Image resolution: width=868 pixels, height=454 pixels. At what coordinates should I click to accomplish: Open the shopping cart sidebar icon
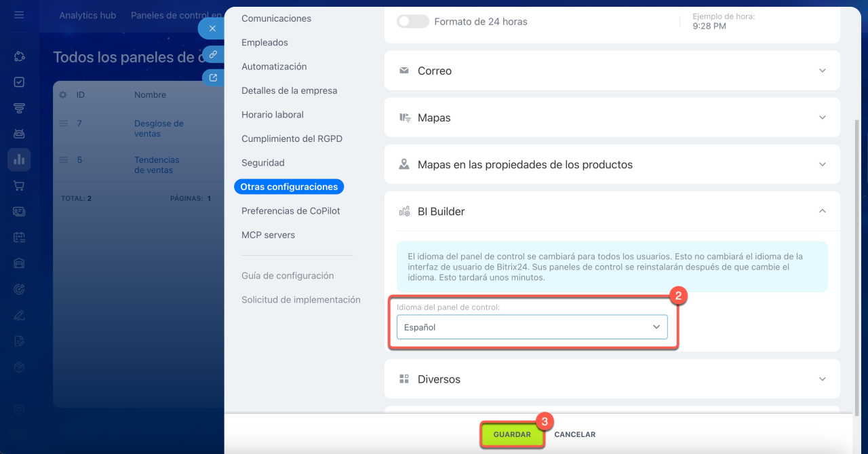pyautogui.click(x=19, y=185)
